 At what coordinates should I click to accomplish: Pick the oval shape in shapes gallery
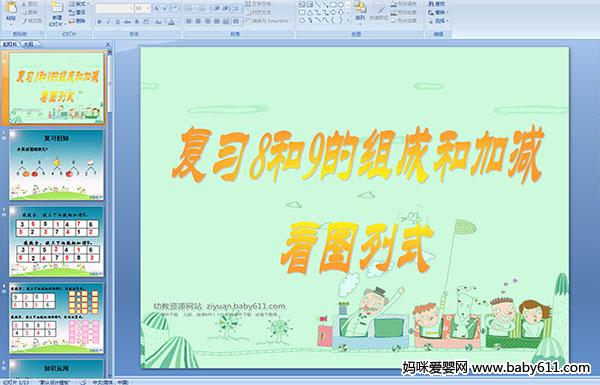(x=341, y=5)
